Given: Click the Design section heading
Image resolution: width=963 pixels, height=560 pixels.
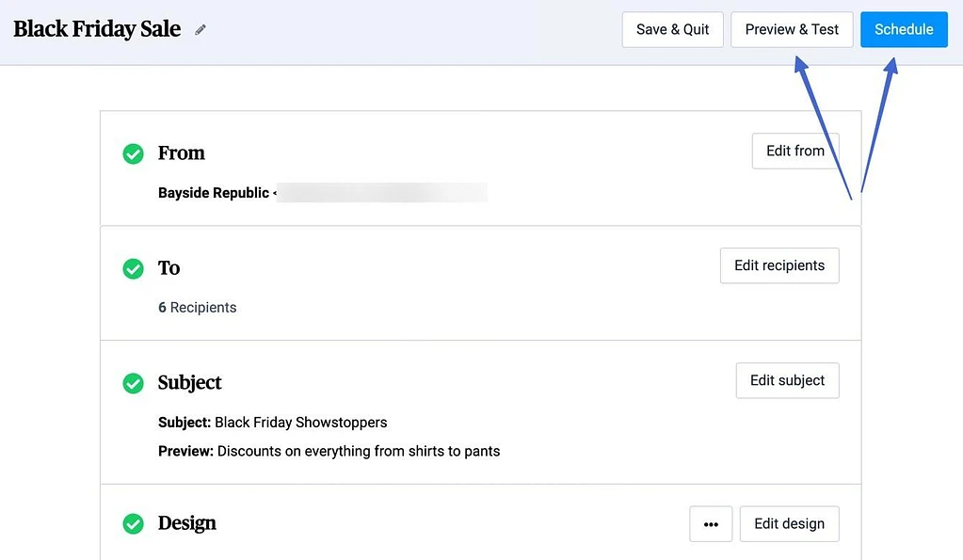Looking at the screenshot, I should (x=187, y=523).
